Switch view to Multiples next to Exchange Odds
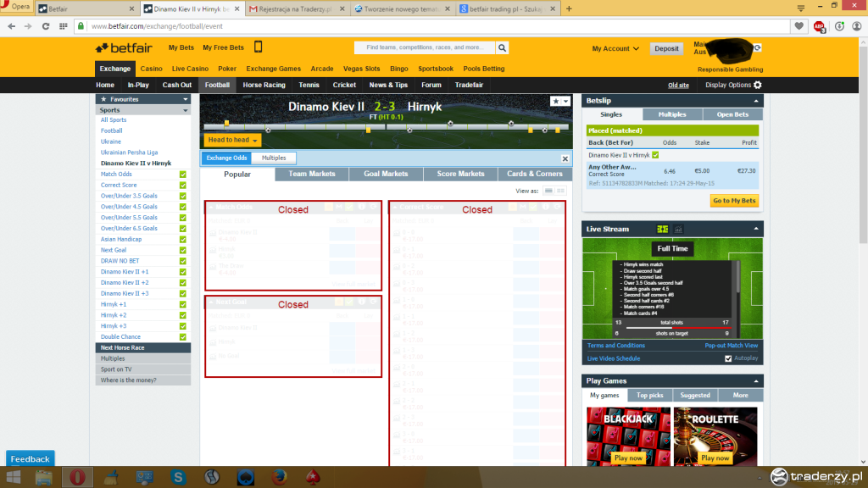This screenshot has height=488, width=868. click(274, 158)
